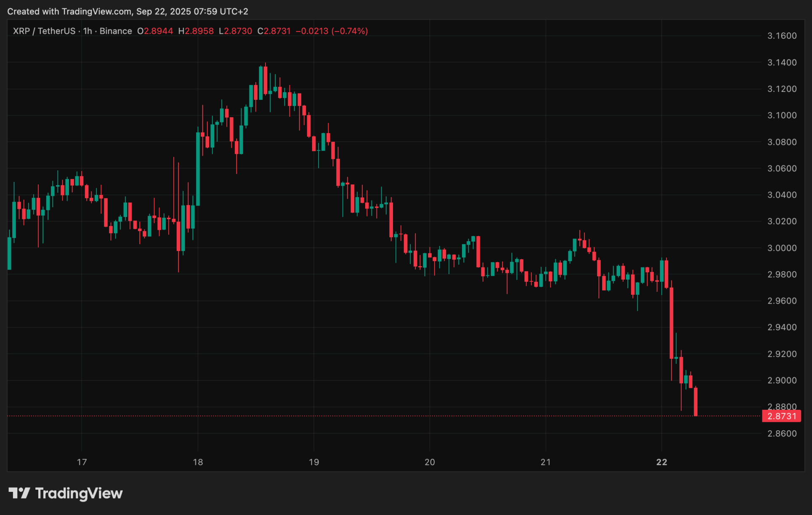Click the Binance exchange label
Viewport: 812px width, 515px height.
(116, 31)
